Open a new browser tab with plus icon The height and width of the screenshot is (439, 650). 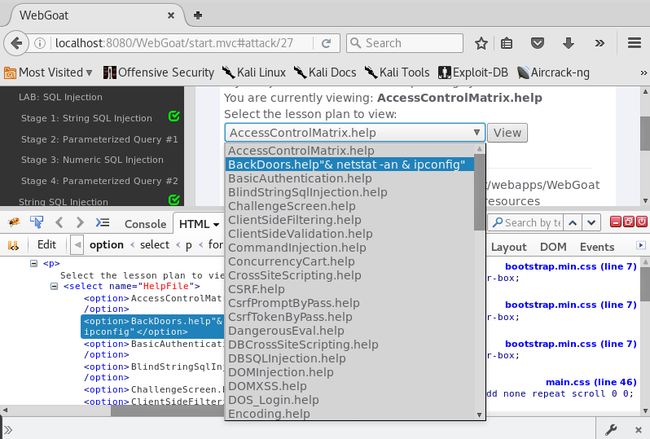click(198, 15)
